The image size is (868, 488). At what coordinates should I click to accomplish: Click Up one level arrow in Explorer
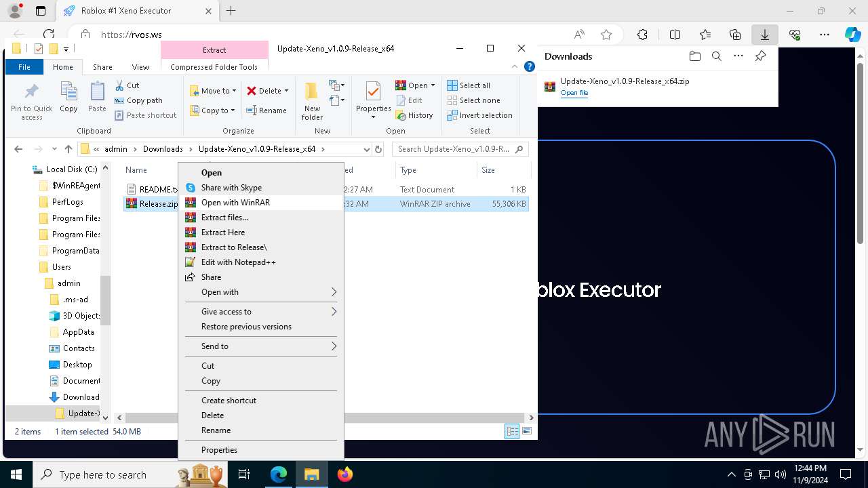point(68,149)
